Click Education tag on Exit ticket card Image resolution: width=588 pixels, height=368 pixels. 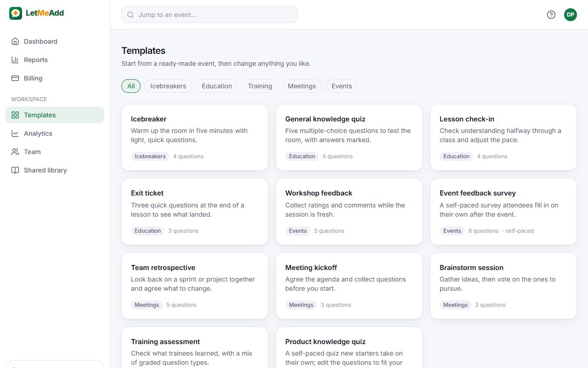[147, 231]
